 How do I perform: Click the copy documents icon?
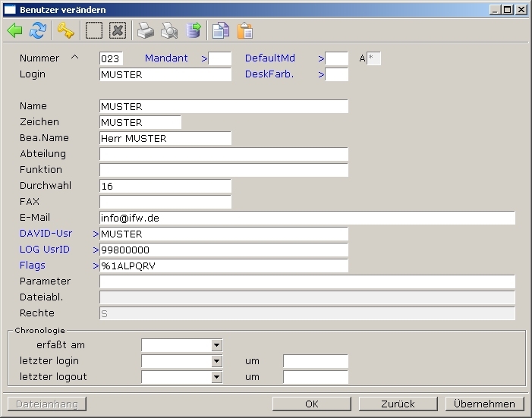pyautogui.click(x=220, y=30)
